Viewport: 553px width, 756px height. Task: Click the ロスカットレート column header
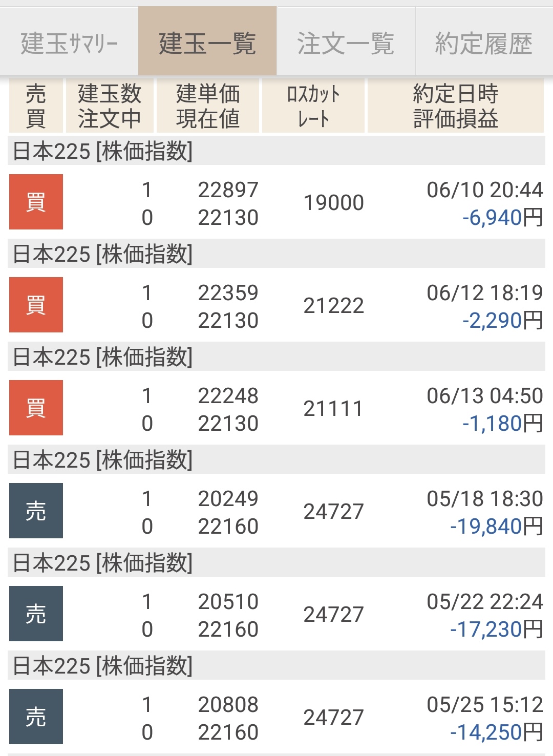[313, 106]
